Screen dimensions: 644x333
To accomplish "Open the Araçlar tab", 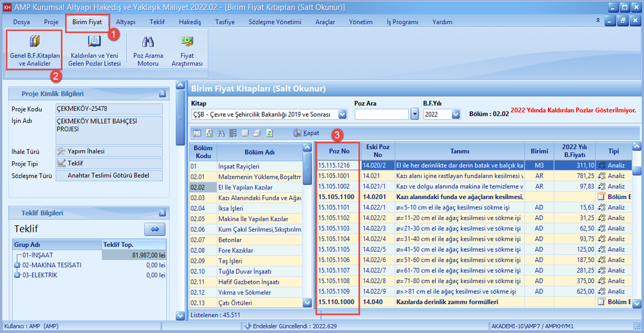I will pos(325,22).
